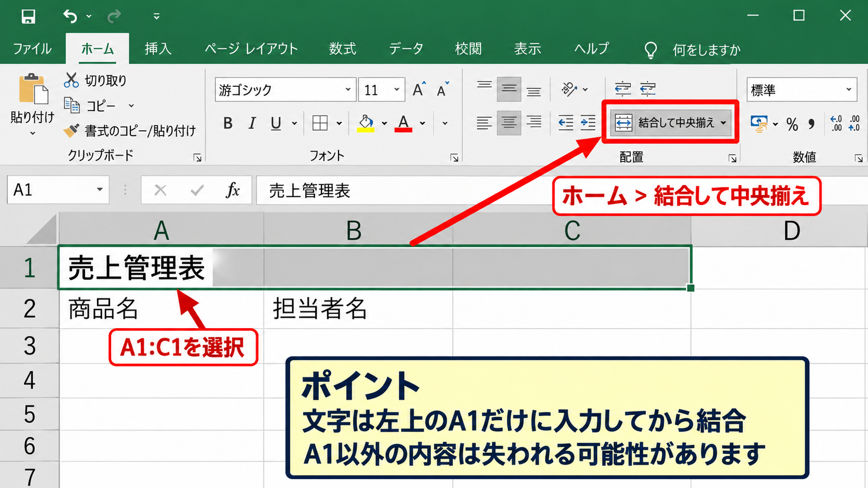Viewport: 868px width, 488px height.
Task: Click the red font color A
Action: 403,123
